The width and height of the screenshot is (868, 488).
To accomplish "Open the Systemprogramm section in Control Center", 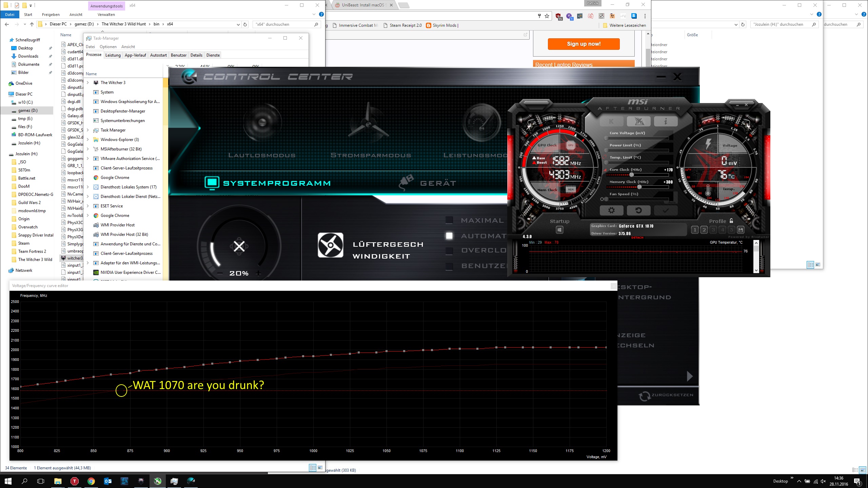I will 268,183.
